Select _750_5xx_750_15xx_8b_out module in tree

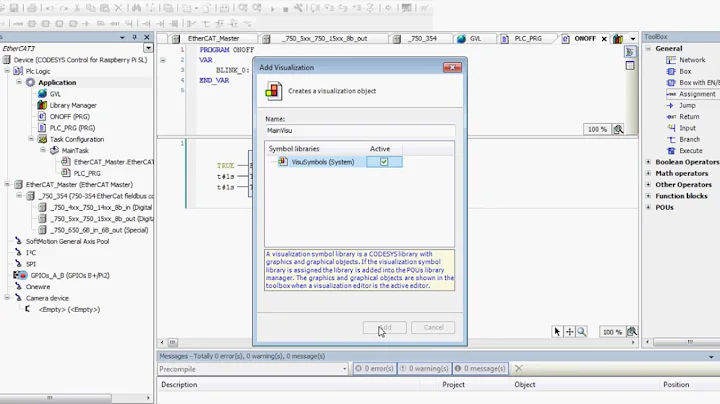pos(101,219)
